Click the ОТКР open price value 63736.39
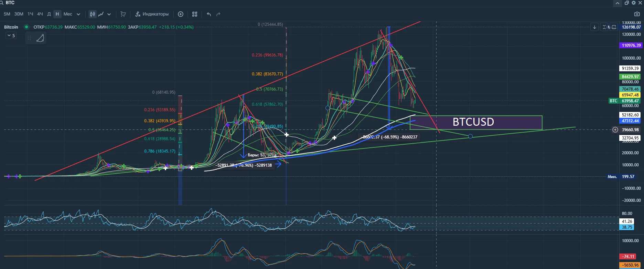Image resolution: width=644 pixels, height=269 pixels. click(x=54, y=27)
